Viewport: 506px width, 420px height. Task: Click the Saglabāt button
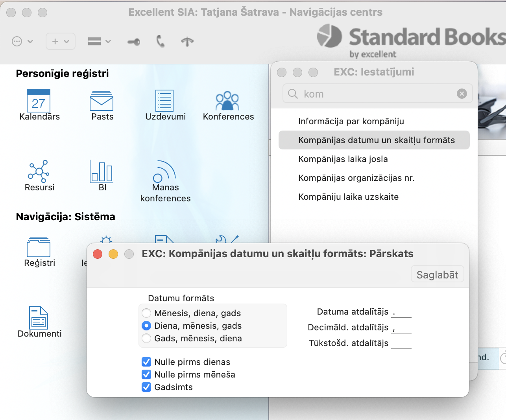[437, 274]
